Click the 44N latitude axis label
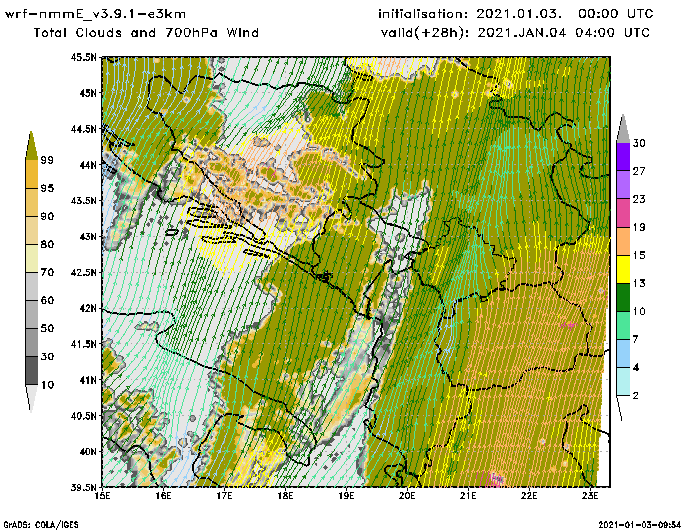This screenshot has height=530, width=700. coord(88,165)
